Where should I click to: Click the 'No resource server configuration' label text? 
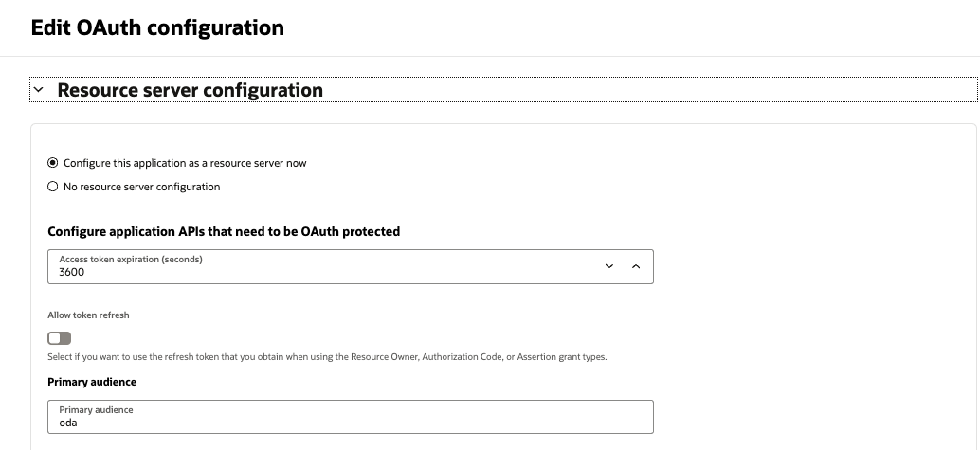(141, 187)
